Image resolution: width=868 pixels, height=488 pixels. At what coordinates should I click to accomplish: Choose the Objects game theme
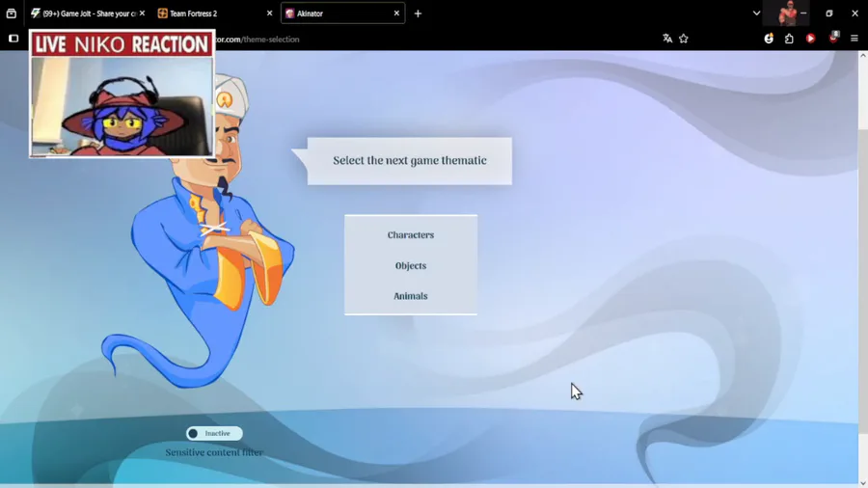[x=410, y=265]
